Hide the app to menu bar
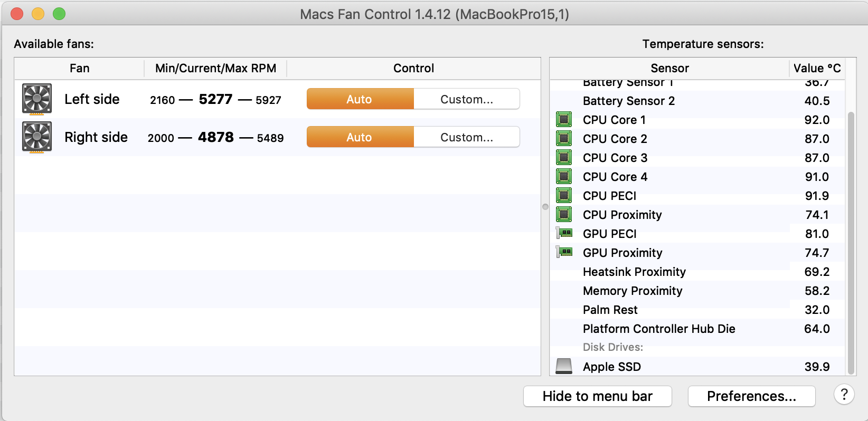Viewport: 868px width, 421px height. pos(597,396)
